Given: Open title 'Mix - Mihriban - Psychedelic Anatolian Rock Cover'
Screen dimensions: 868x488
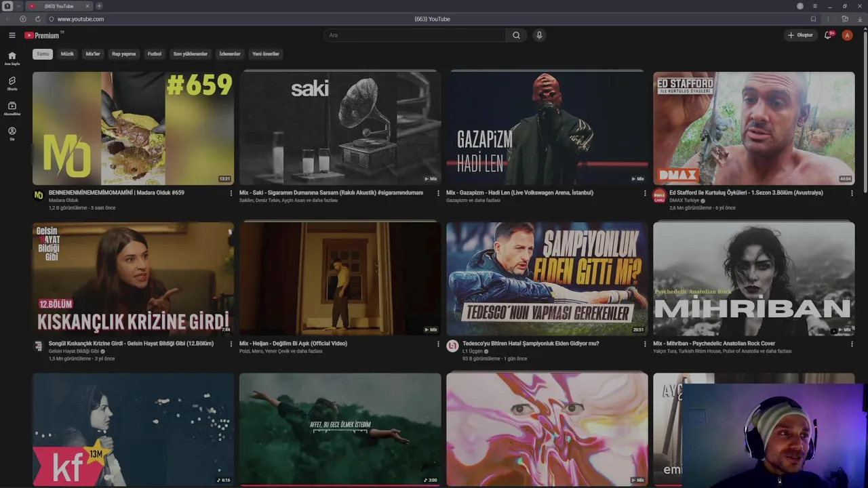Looking at the screenshot, I should (x=714, y=343).
